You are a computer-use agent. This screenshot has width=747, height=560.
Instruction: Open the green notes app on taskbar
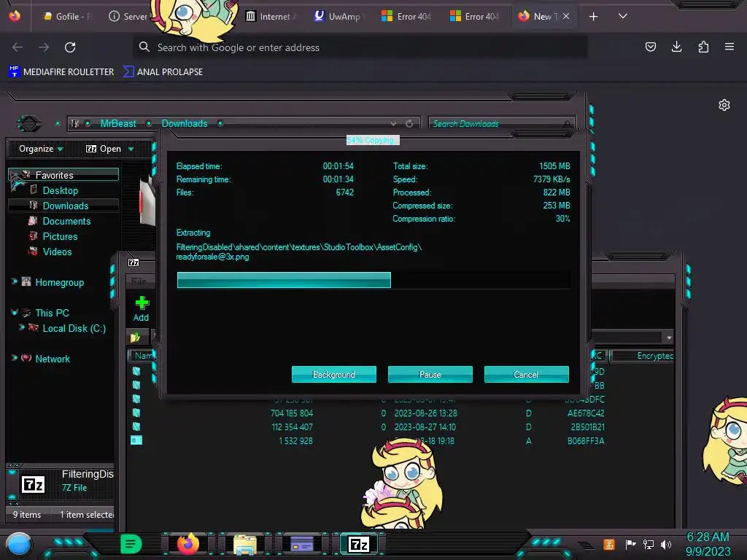(131, 544)
